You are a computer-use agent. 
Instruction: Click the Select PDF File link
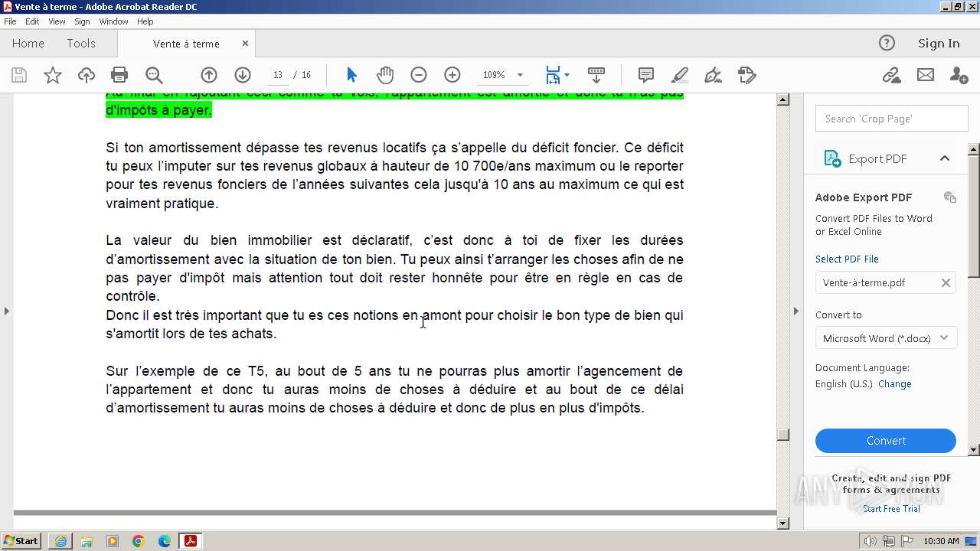[x=847, y=259]
